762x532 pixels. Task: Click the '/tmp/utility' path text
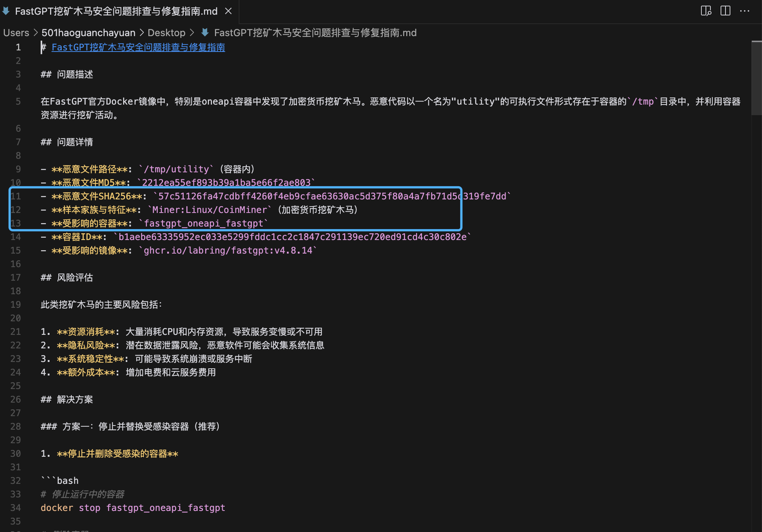tap(177, 169)
